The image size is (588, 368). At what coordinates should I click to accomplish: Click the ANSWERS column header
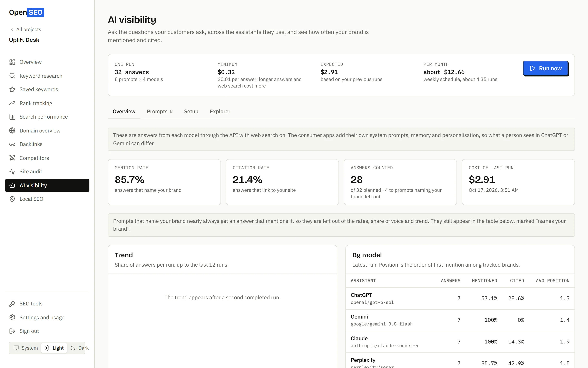450,281
